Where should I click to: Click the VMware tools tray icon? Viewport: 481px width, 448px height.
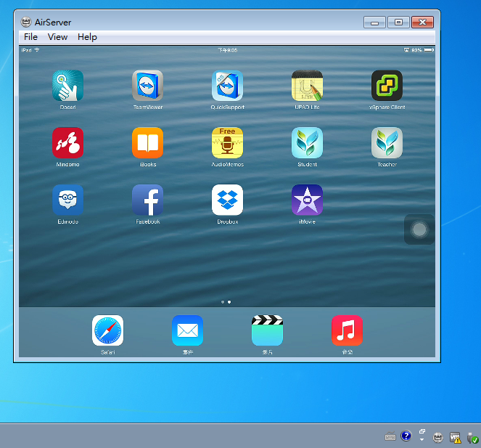click(455, 438)
